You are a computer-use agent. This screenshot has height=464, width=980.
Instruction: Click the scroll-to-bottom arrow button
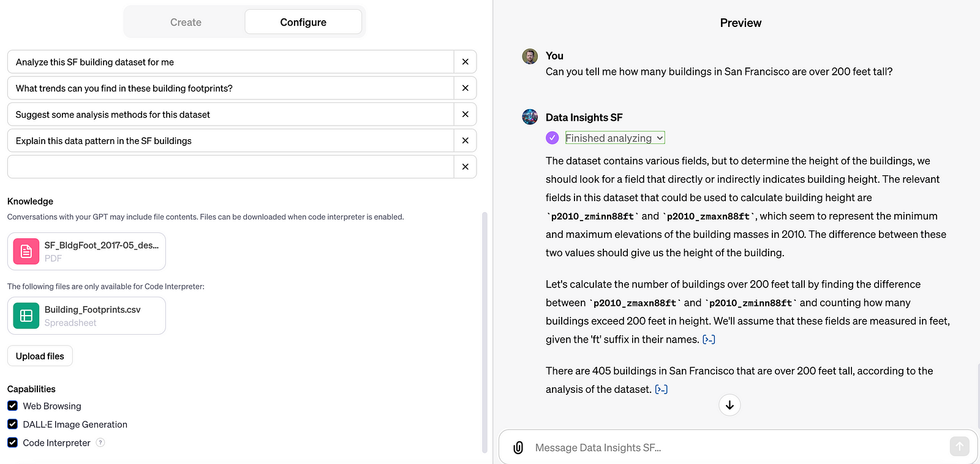[x=729, y=405]
